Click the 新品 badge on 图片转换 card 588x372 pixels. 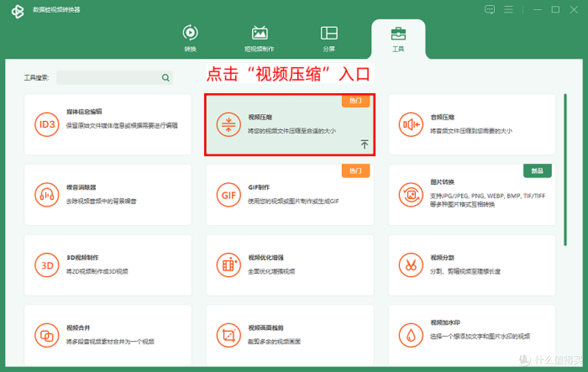pos(537,170)
